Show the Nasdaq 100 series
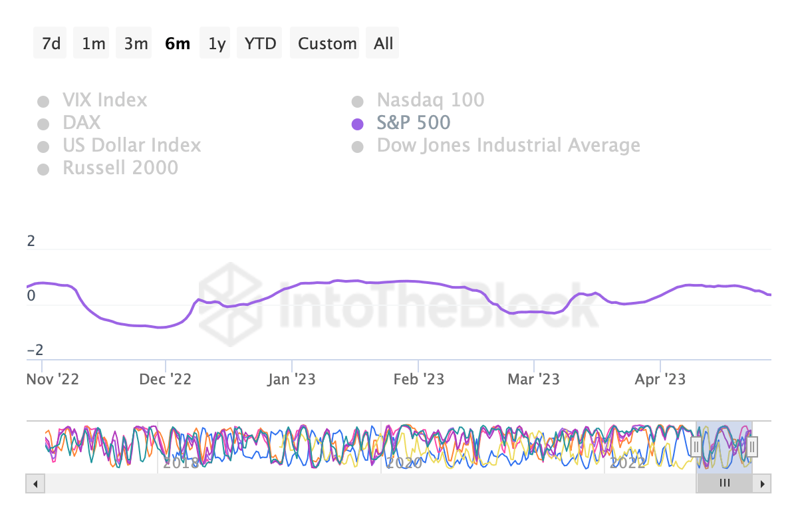The height and width of the screenshot is (532, 798). click(x=430, y=100)
